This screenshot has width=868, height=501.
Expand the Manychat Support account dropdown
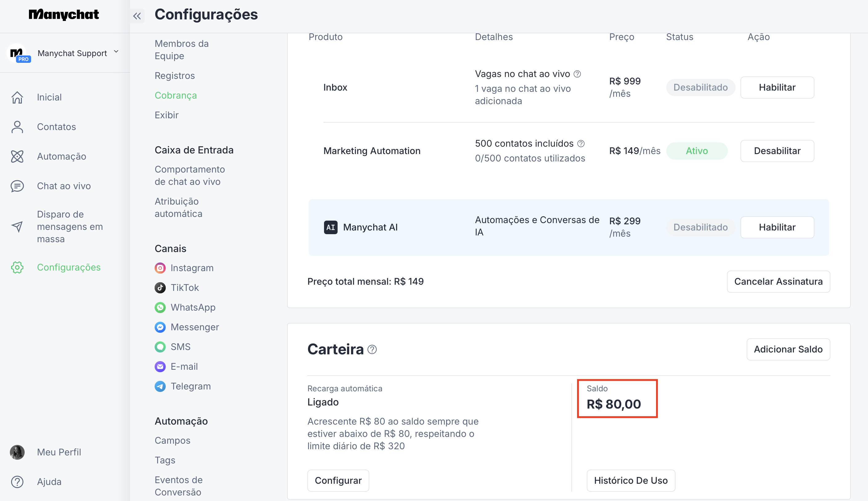(x=116, y=52)
